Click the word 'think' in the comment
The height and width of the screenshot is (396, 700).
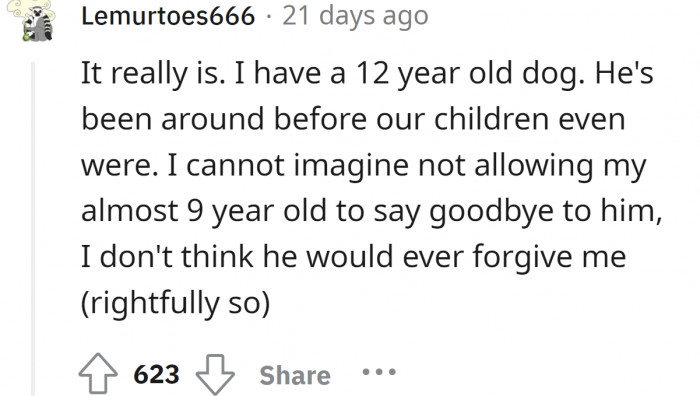[x=217, y=257]
